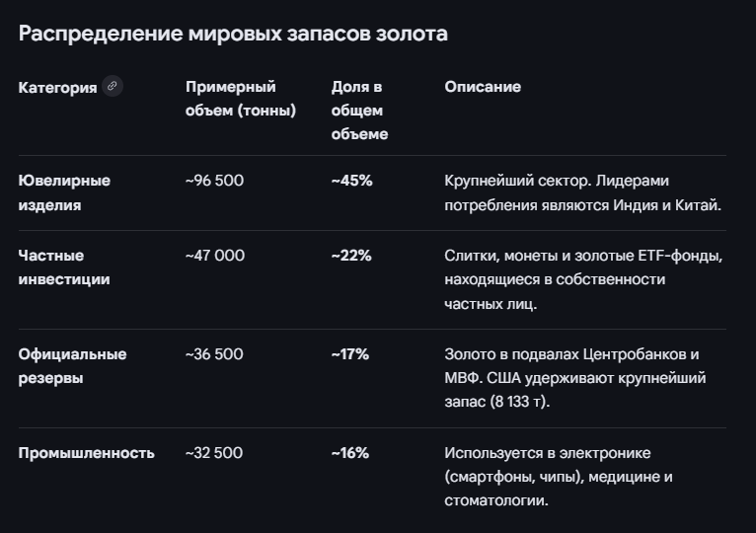Click the description mentioning Индия и Китай
Image resolution: width=756 pixels, height=533 pixels.
point(583,193)
